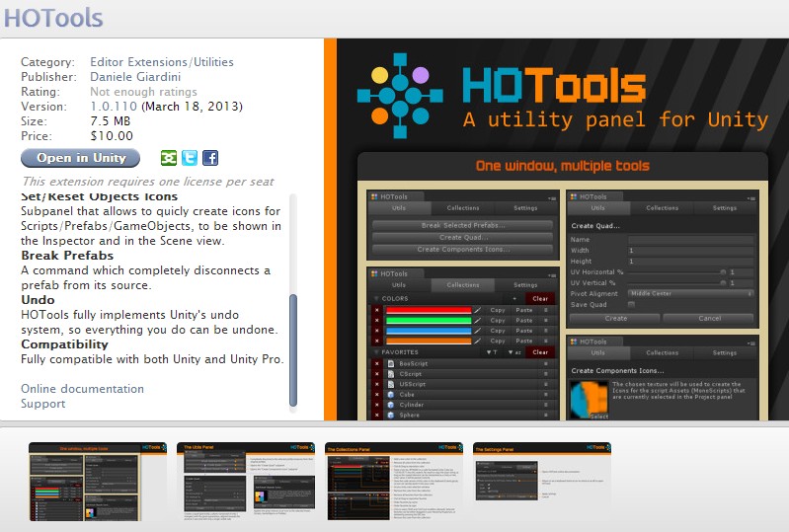Select Collections tab in Create Quad panel
Viewport: 789px width, 532px height.
click(663, 207)
